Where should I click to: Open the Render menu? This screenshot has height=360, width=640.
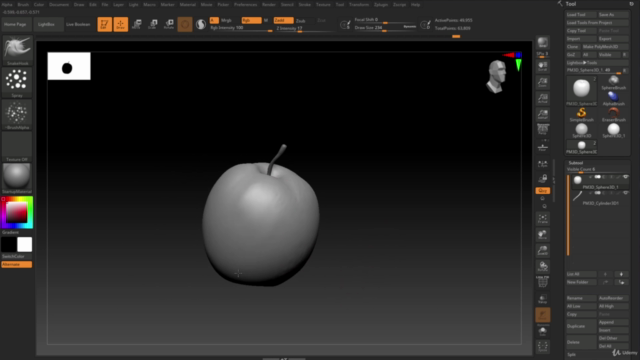(x=269, y=4)
